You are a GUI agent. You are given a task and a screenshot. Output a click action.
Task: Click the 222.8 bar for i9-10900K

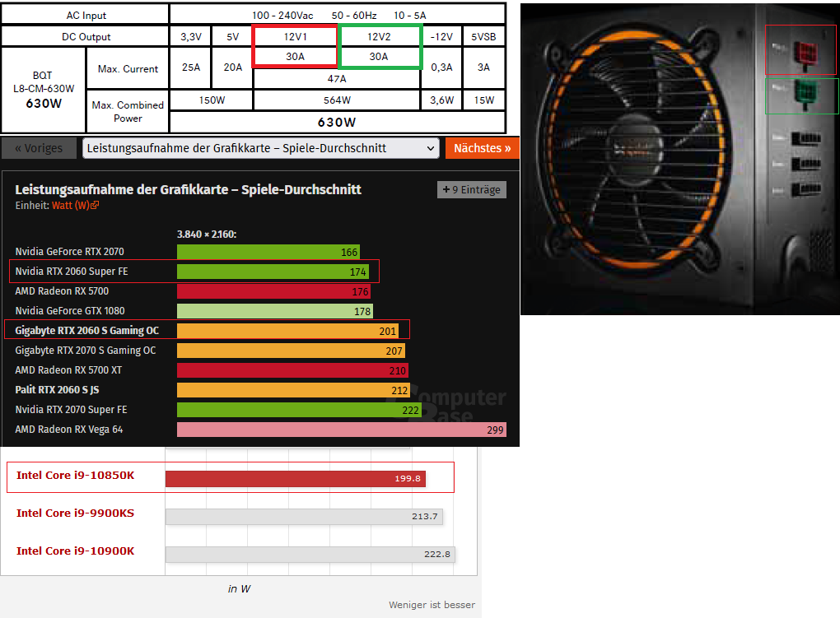[310, 555]
